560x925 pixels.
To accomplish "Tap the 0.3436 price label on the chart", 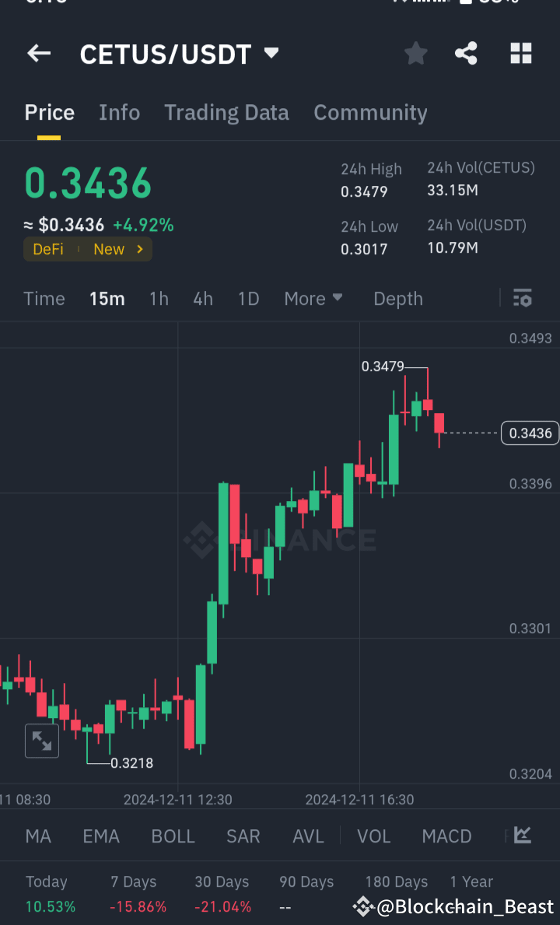I will pos(530,433).
